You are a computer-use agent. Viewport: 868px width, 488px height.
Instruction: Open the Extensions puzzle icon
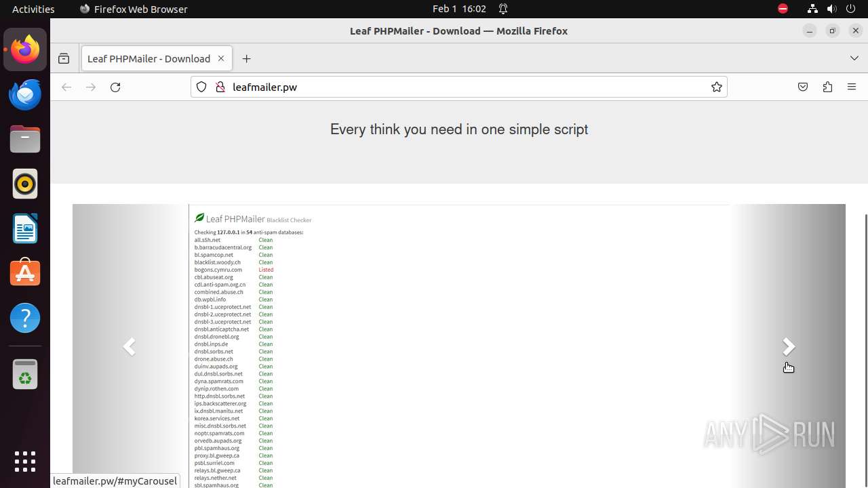click(827, 87)
